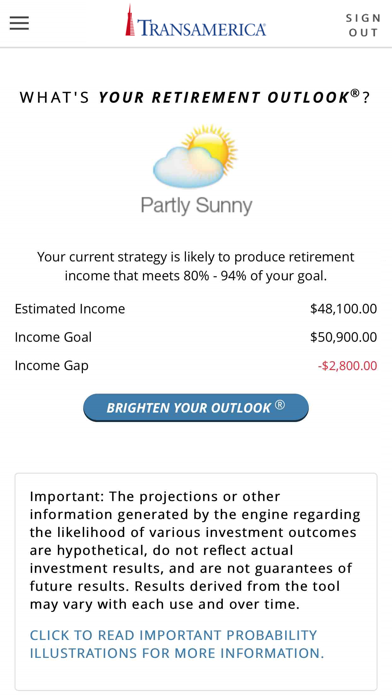The height and width of the screenshot is (696, 392).
Task: Tap the retirement income strategy summary text
Action: 196,266
